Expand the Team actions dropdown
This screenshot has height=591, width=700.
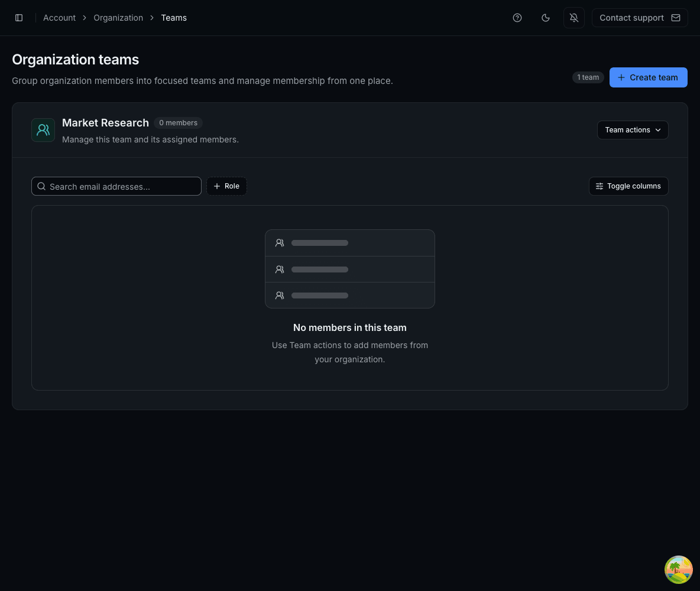tap(633, 130)
